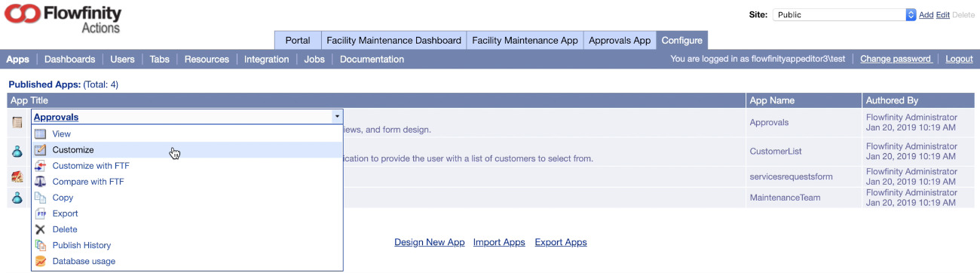Click the Customize pencil icon
980x273 pixels.
coord(41,150)
